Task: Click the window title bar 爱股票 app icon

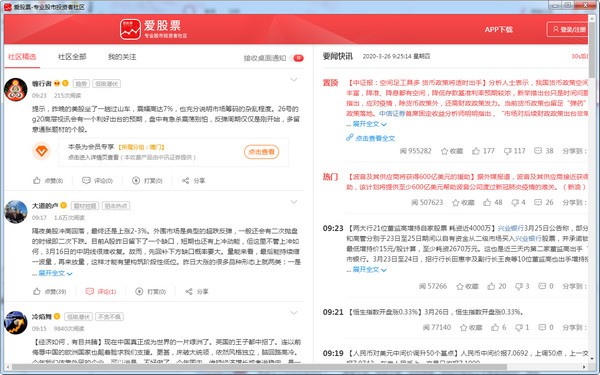Action: (x=8, y=7)
